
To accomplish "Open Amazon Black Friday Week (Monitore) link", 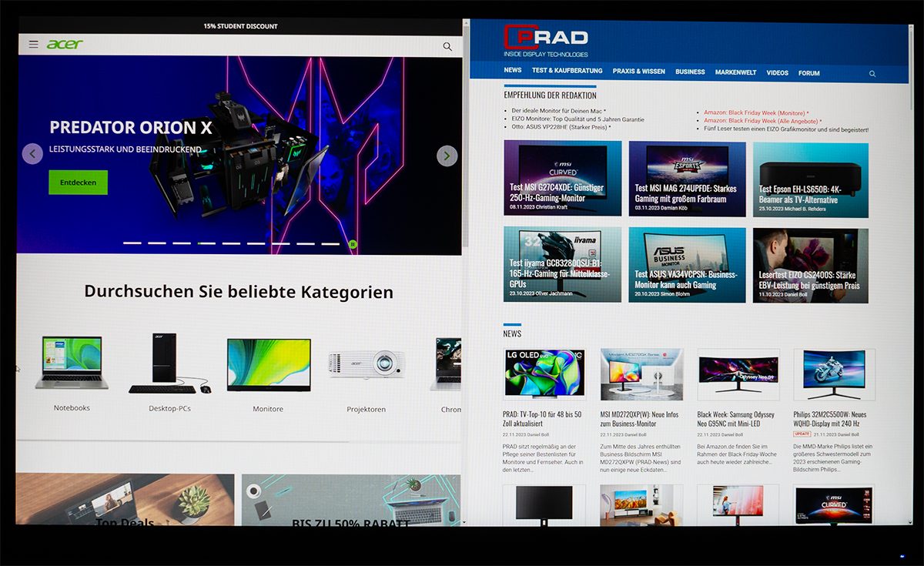I will tap(756, 112).
